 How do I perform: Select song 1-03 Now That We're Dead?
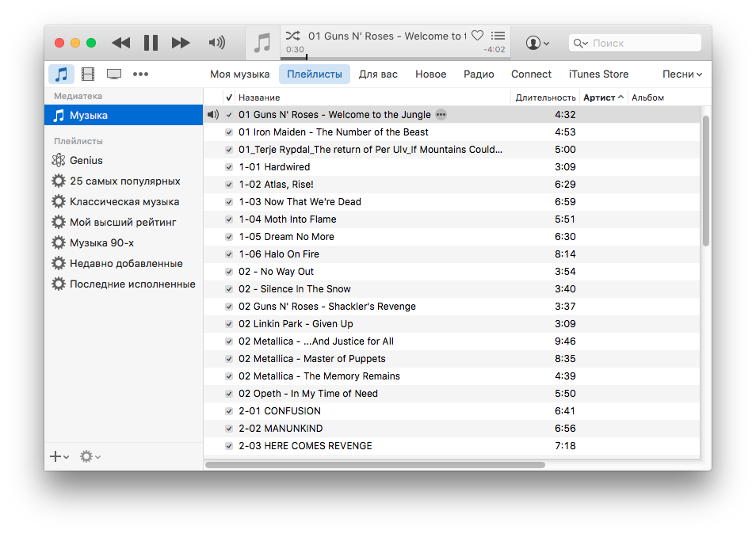click(452, 202)
